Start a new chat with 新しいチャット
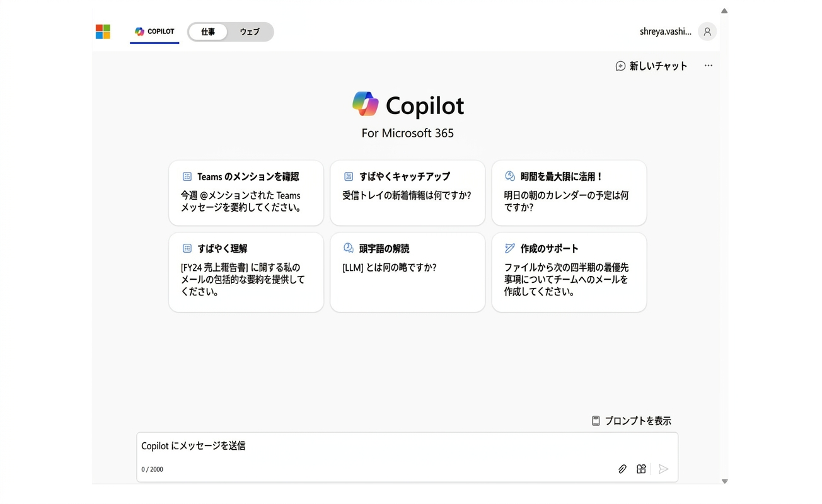This screenshot has width=822, height=504. (651, 66)
